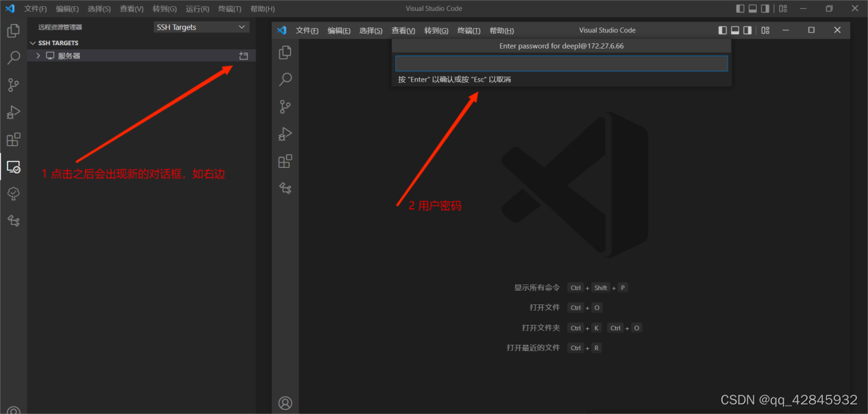868x414 pixels.
Task: Click the 打开最近的文件 label in the right window
Action: [x=534, y=348]
